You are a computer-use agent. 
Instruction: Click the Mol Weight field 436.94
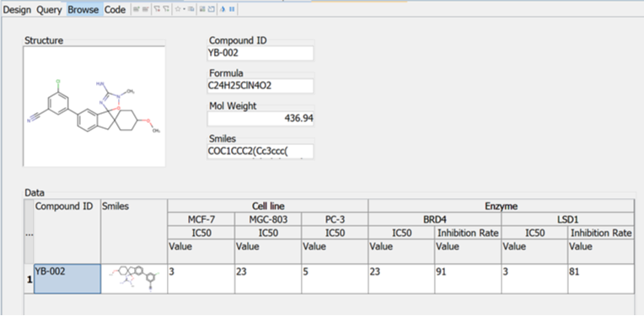(x=260, y=119)
